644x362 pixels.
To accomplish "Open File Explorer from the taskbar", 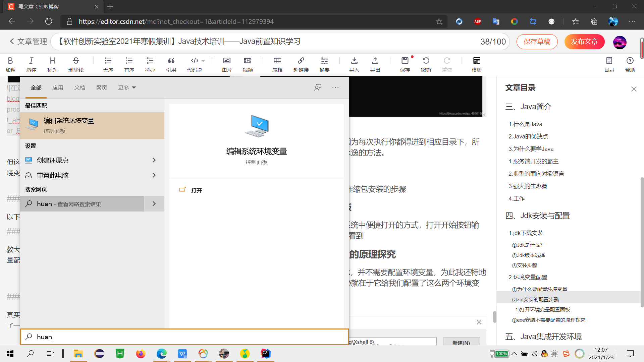I will tap(78, 354).
